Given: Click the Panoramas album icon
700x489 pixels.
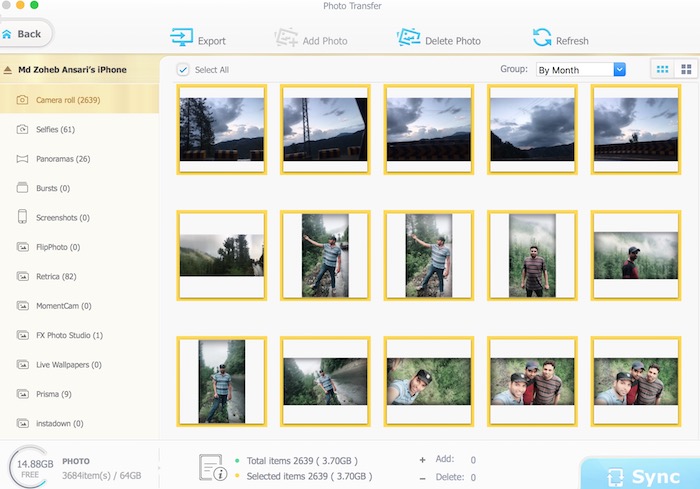Looking at the screenshot, I should [22, 159].
